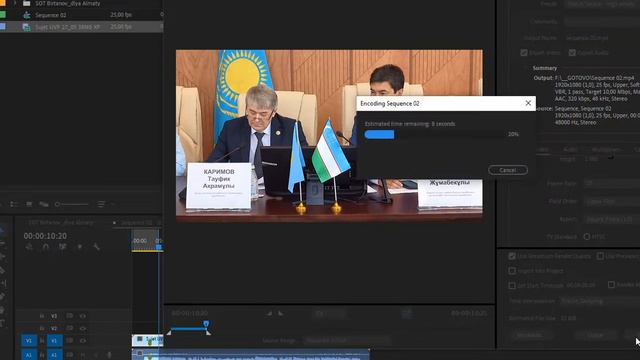640x360 pixels.
Task: Click the export preview video frame
Action: point(329,136)
